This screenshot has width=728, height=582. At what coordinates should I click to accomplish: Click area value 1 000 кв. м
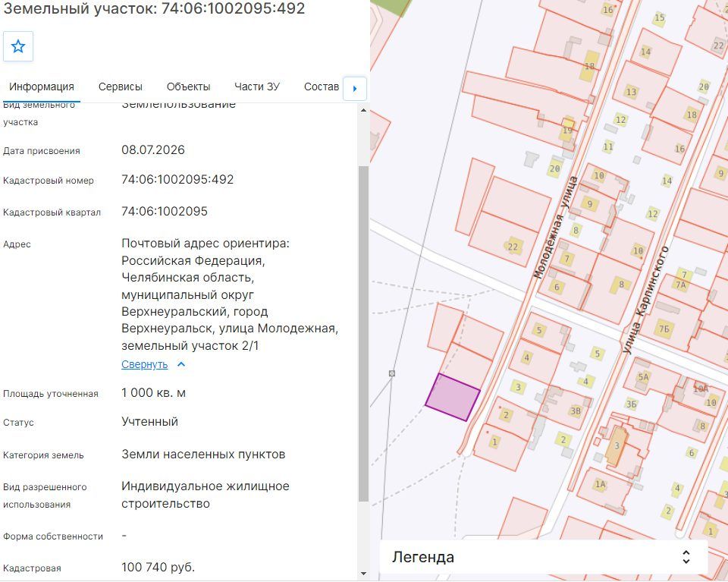[153, 393]
